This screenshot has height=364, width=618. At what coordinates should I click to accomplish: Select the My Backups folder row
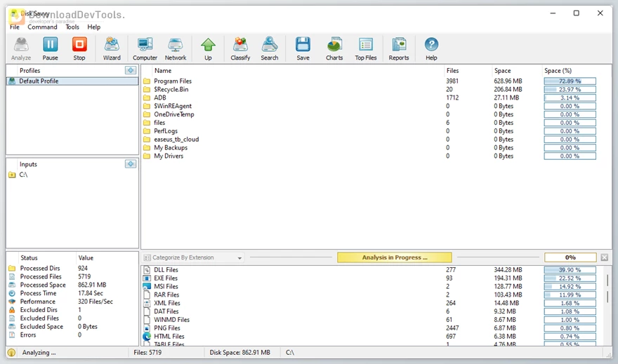[x=371, y=147]
